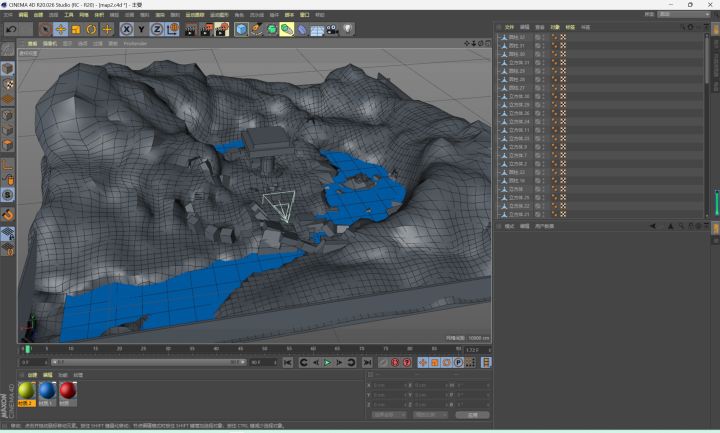The width and height of the screenshot is (720, 433).
Task: Toggle Z axis lock
Action: point(157,29)
